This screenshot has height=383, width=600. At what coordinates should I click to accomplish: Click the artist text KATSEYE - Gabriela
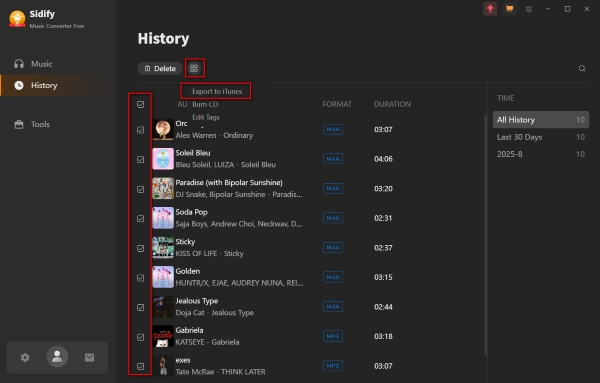(x=207, y=342)
